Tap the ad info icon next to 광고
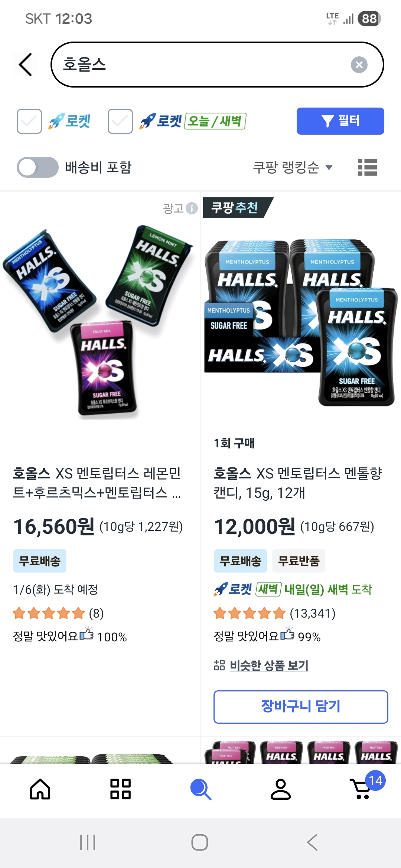Viewport: 401px width, 868px height. [x=192, y=208]
